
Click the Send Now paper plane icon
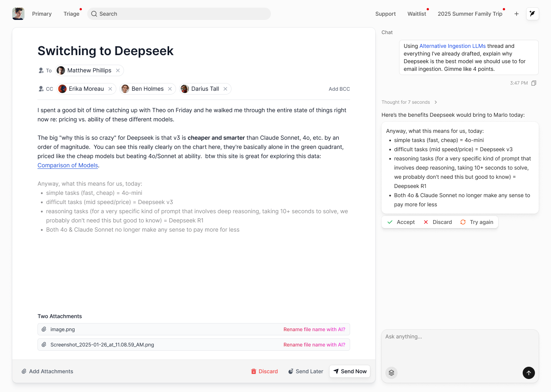click(336, 371)
